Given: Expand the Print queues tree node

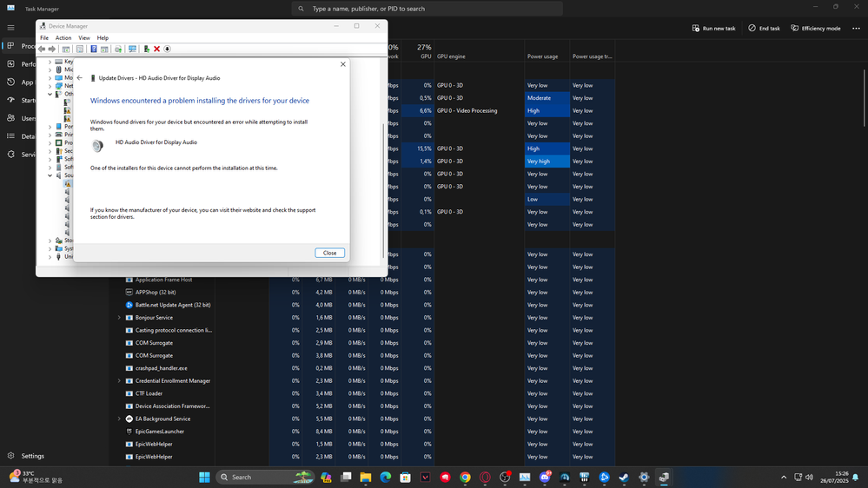Looking at the screenshot, I should coord(50,135).
